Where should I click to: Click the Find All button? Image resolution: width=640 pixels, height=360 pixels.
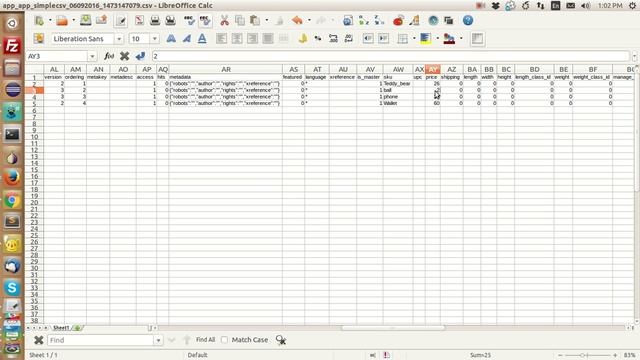[205, 340]
